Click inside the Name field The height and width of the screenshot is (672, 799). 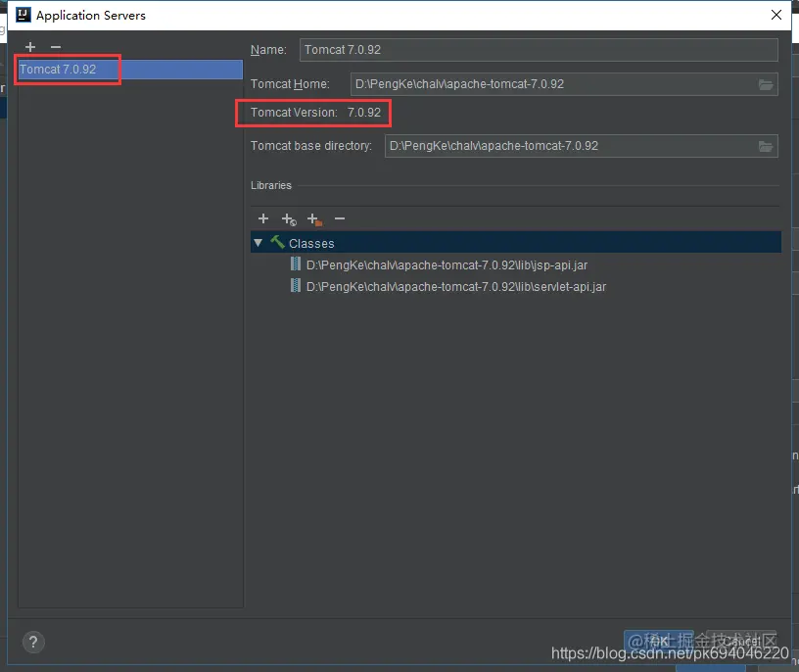point(539,49)
